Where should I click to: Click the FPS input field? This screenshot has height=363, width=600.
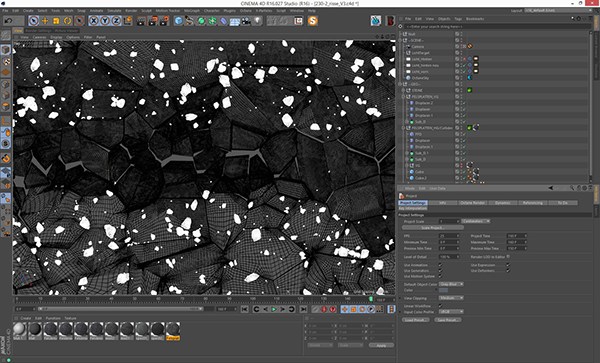(x=449, y=236)
